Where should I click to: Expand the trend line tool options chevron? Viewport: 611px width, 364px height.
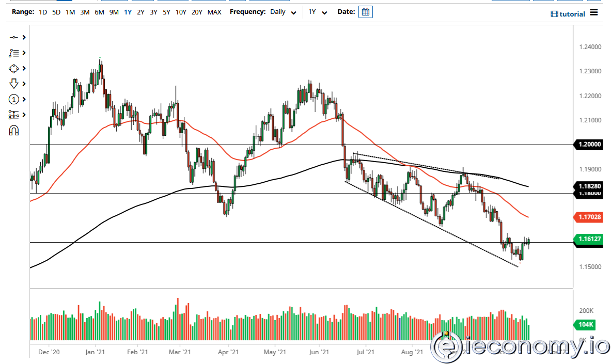click(x=23, y=37)
